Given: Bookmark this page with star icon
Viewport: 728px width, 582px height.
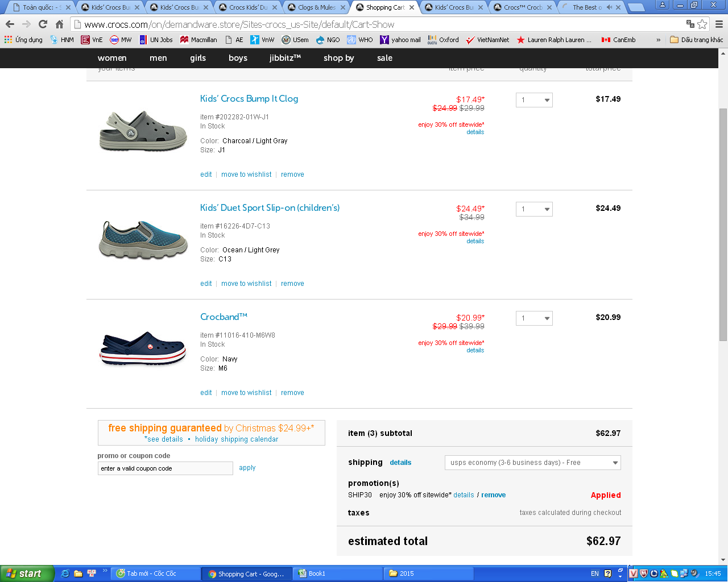Looking at the screenshot, I should pyautogui.click(x=702, y=24).
